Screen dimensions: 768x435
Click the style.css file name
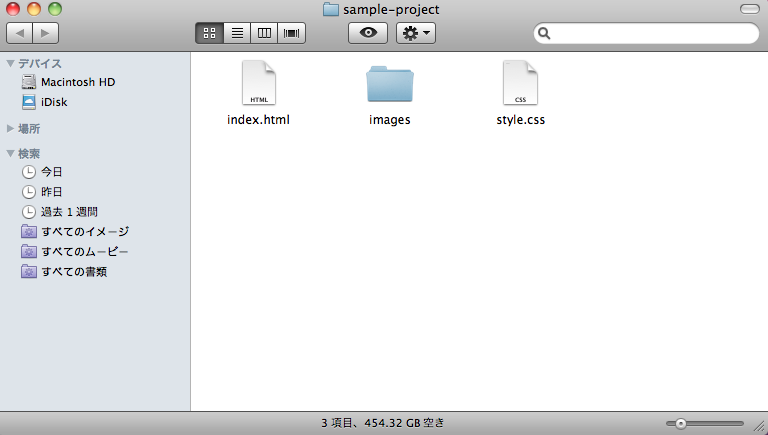click(x=521, y=120)
